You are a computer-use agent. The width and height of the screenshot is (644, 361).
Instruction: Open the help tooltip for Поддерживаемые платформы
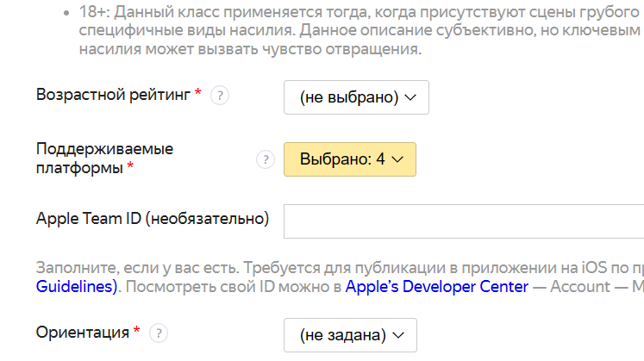[266, 159]
